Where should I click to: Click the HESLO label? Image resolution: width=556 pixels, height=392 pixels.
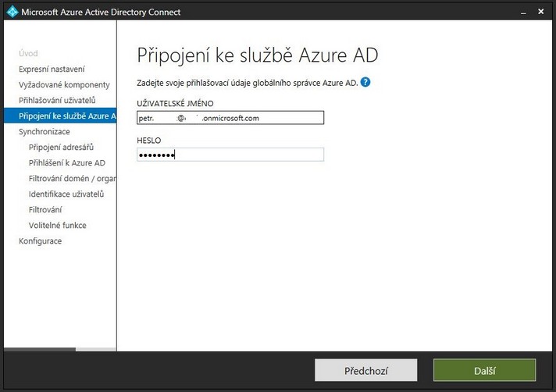click(149, 141)
